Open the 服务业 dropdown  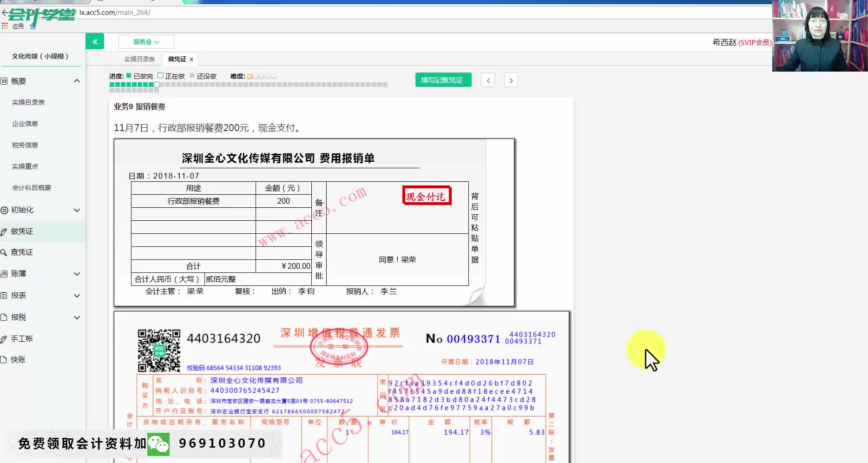click(x=146, y=42)
